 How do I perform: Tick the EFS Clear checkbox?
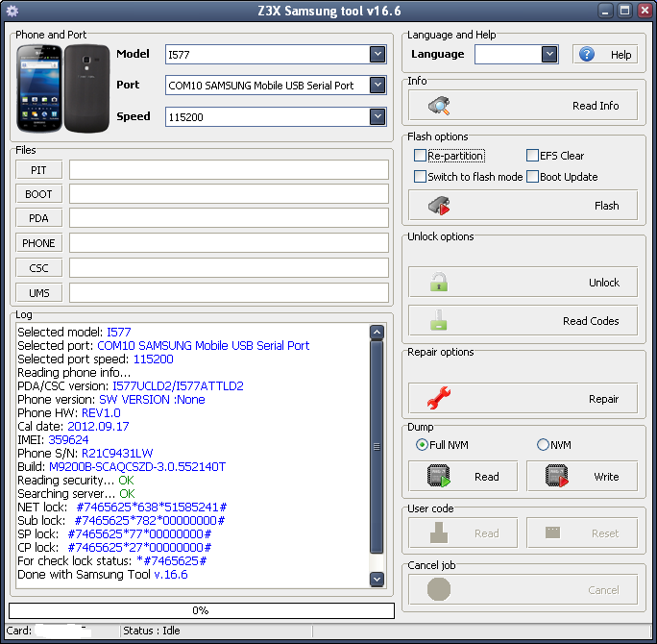tap(532, 156)
